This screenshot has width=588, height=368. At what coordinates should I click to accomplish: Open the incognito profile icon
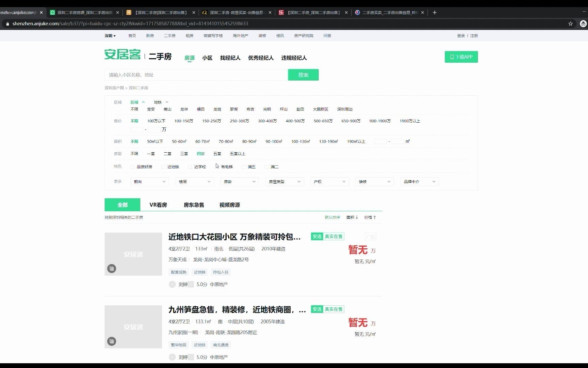point(583,24)
